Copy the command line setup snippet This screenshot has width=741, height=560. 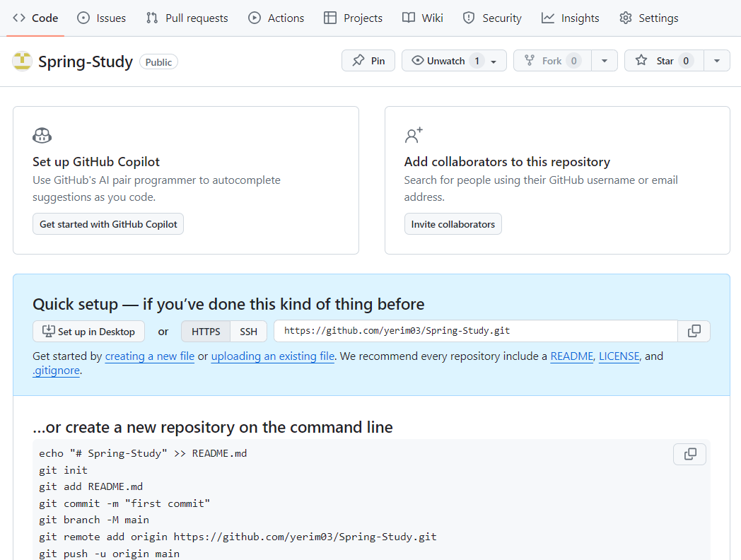(x=690, y=454)
